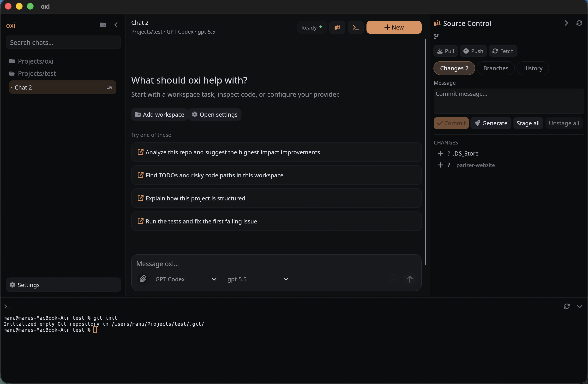Focus the Commit message text area
This screenshot has width=588, height=384.
[x=509, y=101]
